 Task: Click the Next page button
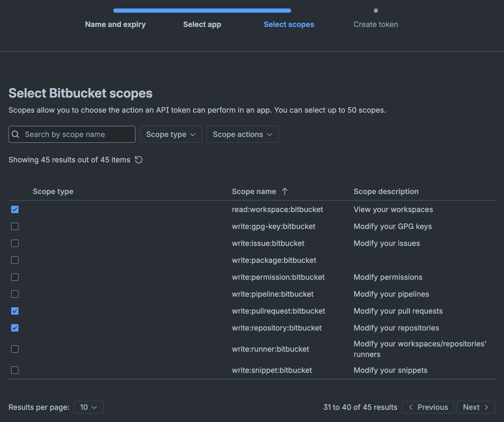[x=476, y=407]
